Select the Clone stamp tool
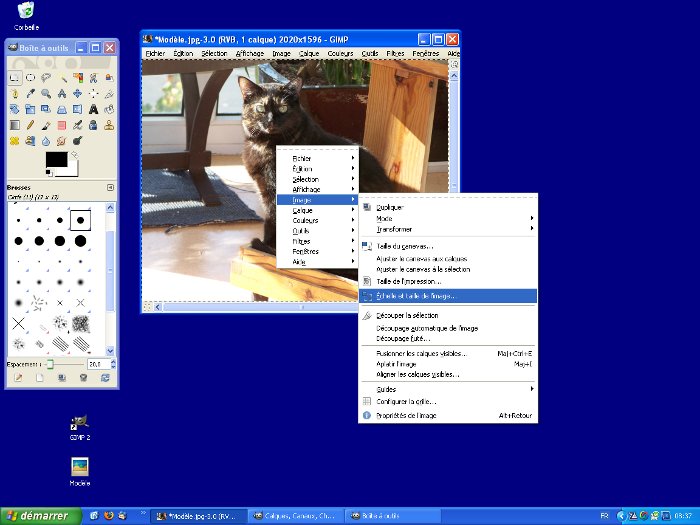The image size is (700, 525). 109,125
